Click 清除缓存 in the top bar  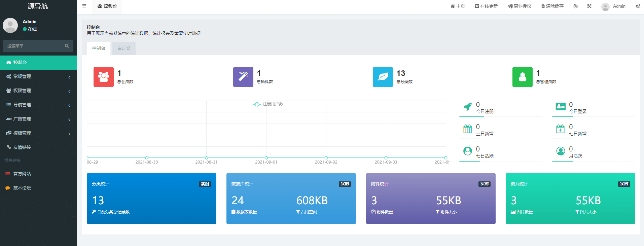[552, 6]
